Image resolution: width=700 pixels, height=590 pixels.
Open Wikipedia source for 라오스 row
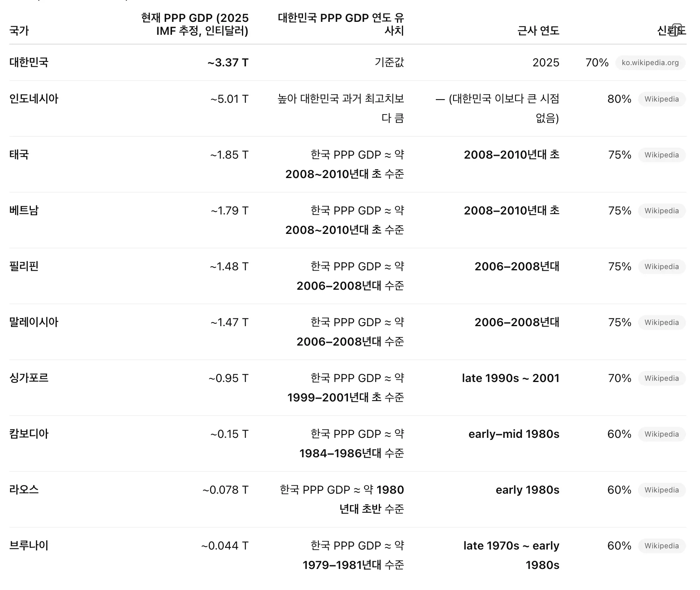[661, 490]
